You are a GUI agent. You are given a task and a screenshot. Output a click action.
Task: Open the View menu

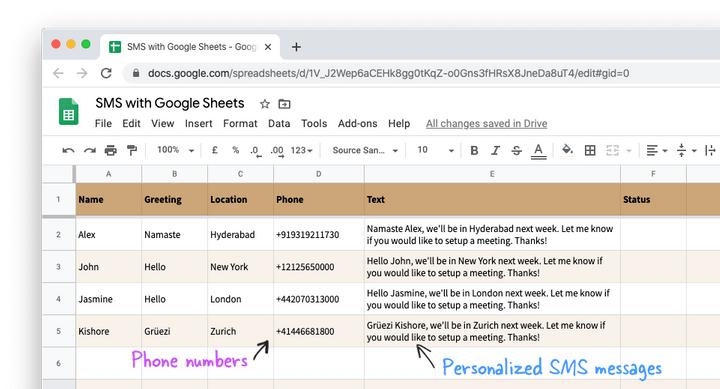click(163, 124)
